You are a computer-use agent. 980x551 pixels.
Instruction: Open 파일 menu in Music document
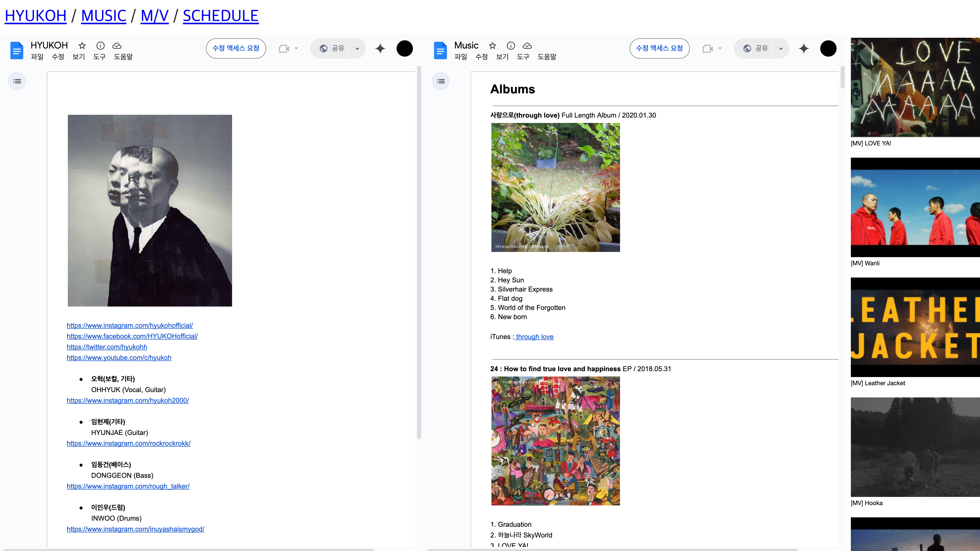point(461,57)
